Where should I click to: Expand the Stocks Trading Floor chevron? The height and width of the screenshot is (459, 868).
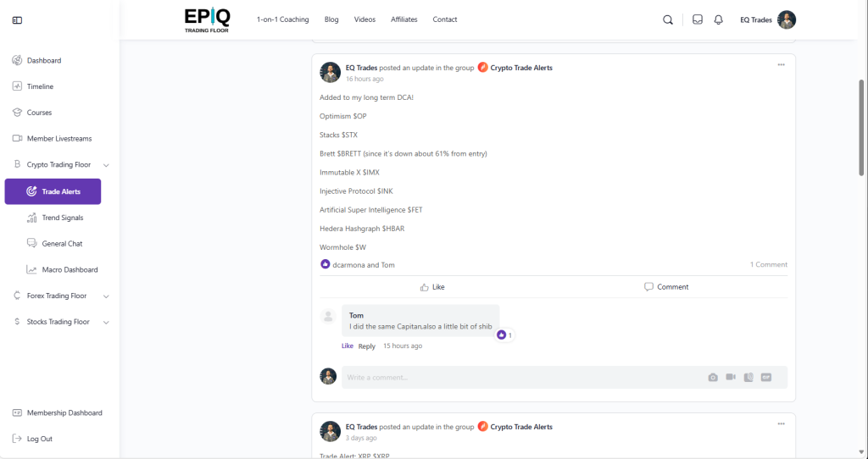106,322
